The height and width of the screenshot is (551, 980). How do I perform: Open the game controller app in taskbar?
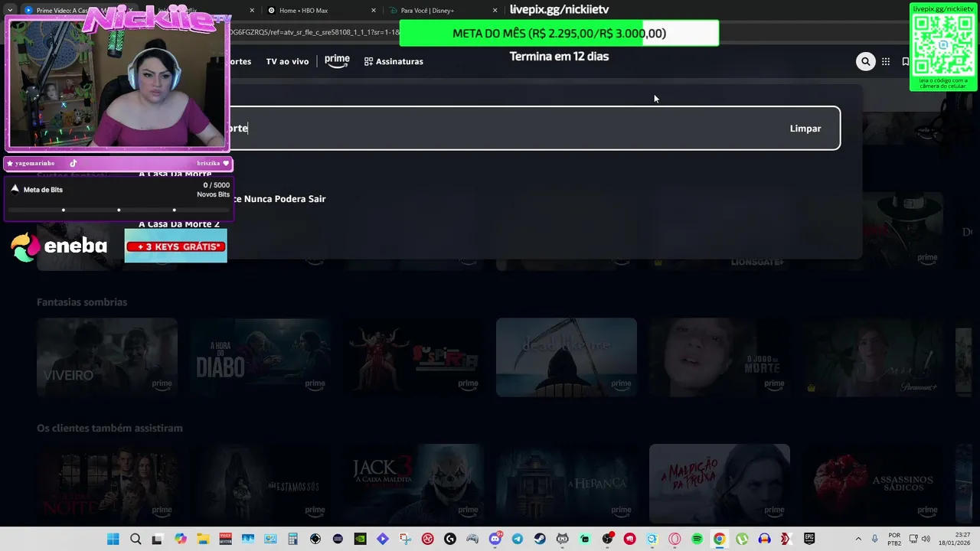(x=472, y=539)
